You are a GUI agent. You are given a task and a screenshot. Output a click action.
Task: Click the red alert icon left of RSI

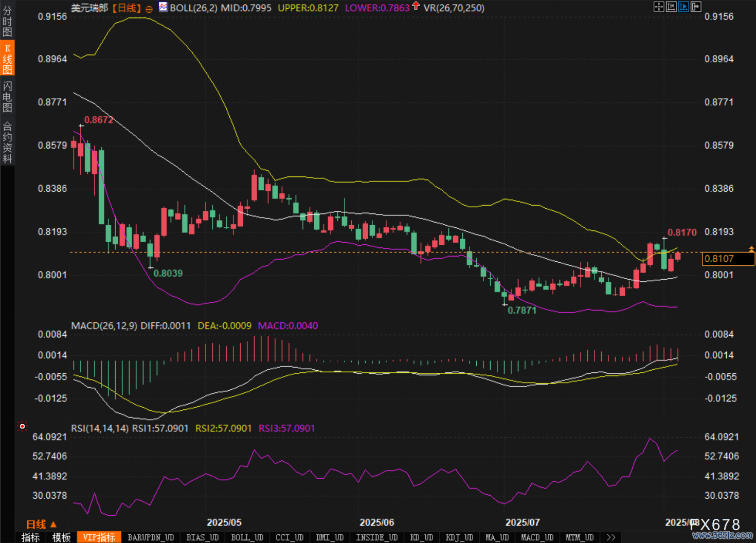[22, 426]
